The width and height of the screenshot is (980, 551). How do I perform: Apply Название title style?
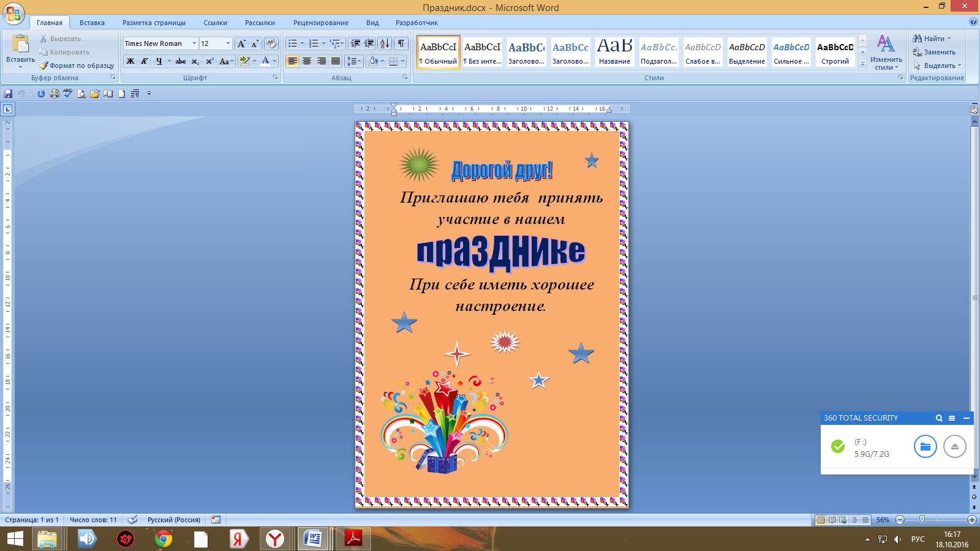pyautogui.click(x=614, y=52)
